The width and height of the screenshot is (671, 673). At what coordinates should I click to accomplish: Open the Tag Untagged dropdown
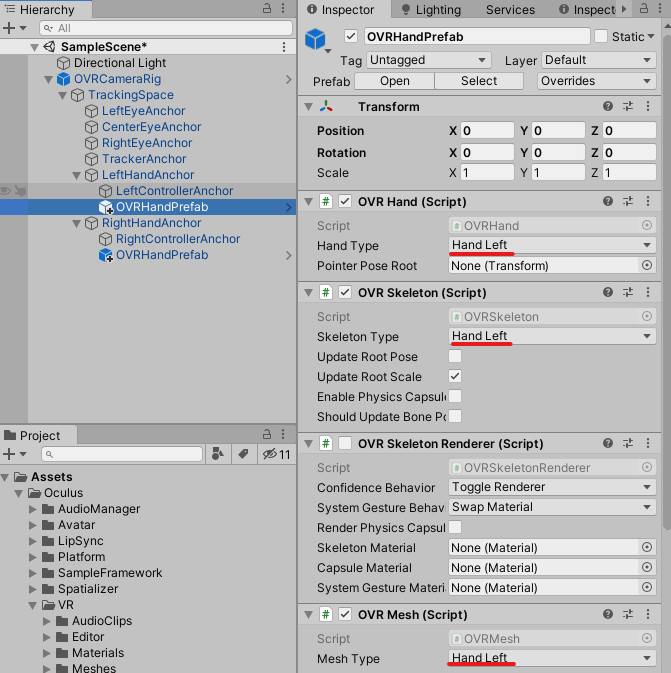[x=428, y=60]
